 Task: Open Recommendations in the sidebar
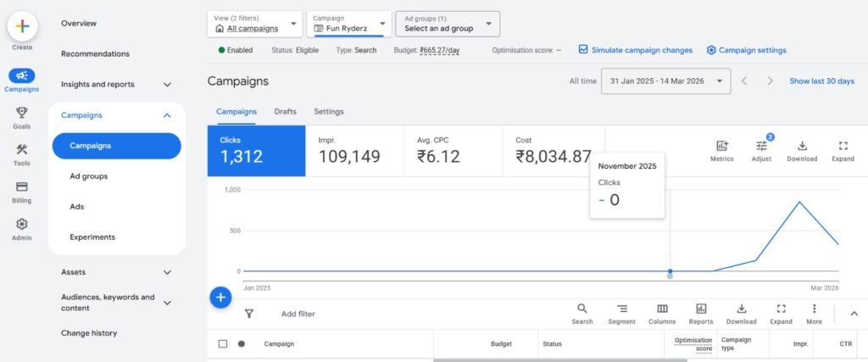[95, 53]
